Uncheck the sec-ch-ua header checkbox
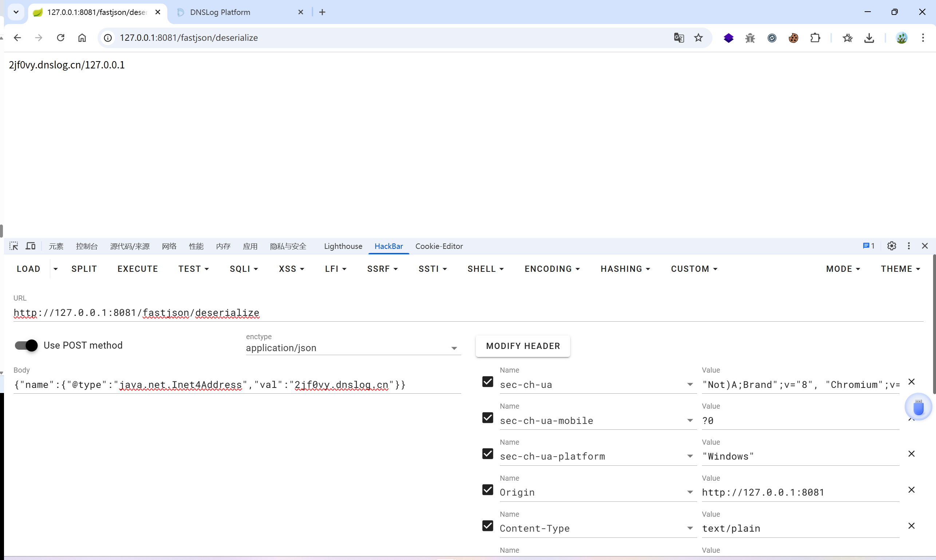Viewport: 936px width, 560px height. (x=487, y=381)
